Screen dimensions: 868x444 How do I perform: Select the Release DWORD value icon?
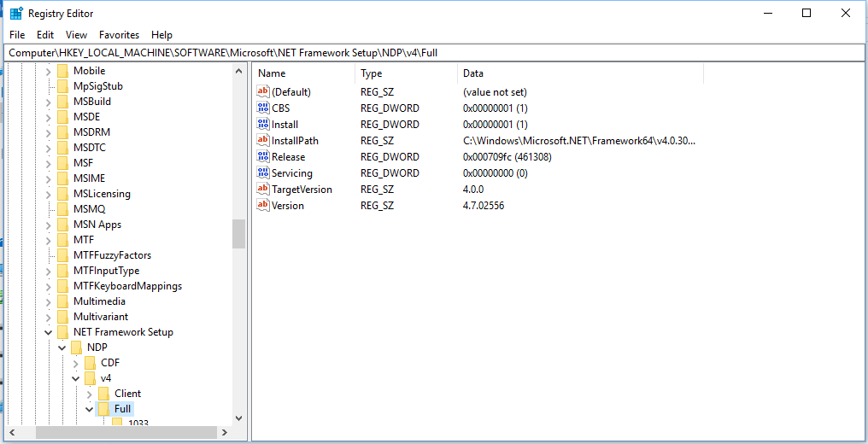pos(263,156)
